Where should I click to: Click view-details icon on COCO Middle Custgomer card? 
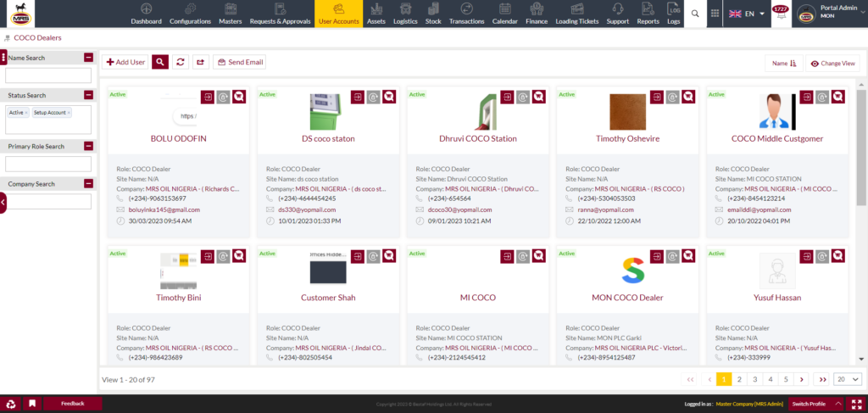pyautogui.click(x=838, y=97)
